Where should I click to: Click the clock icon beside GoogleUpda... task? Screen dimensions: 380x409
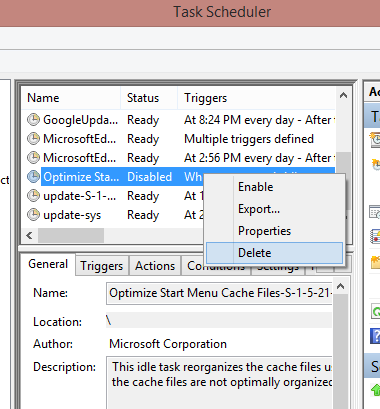pos(33,120)
